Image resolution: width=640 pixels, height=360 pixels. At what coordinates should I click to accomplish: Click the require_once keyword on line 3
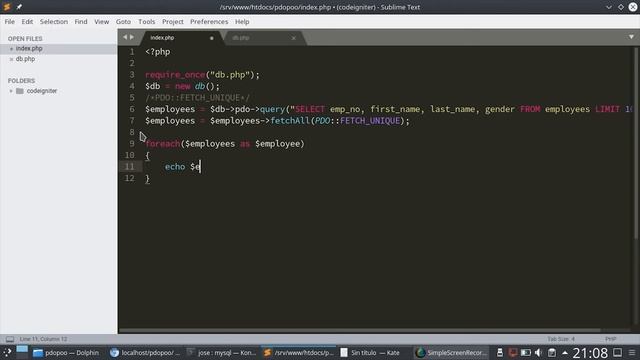pos(175,75)
